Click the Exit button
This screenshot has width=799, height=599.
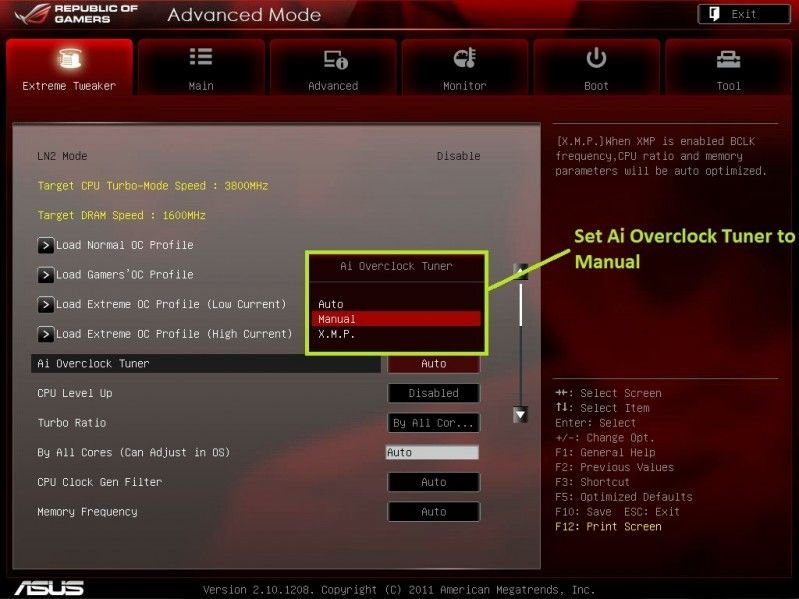[x=743, y=14]
